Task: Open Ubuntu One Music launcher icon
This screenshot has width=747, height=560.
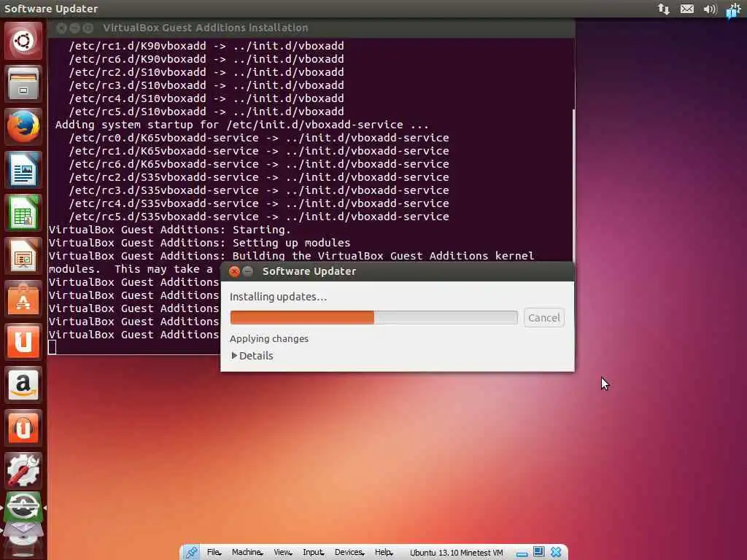Action: pos(23,427)
